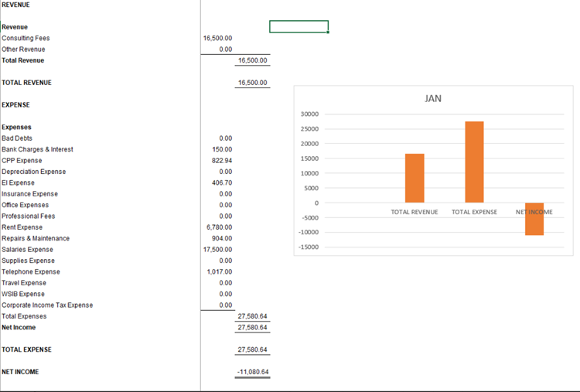Image resolution: width=580 pixels, height=392 pixels.
Task: Select the Expenses bold subheading
Action: pos(16,127)
